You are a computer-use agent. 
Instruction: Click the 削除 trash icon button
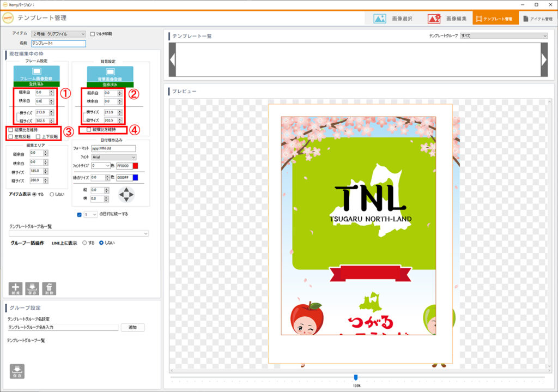[49, 288]
